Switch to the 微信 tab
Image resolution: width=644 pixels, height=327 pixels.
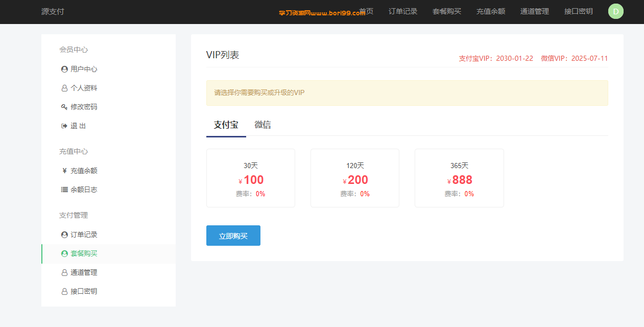click(x=263, y=125)
